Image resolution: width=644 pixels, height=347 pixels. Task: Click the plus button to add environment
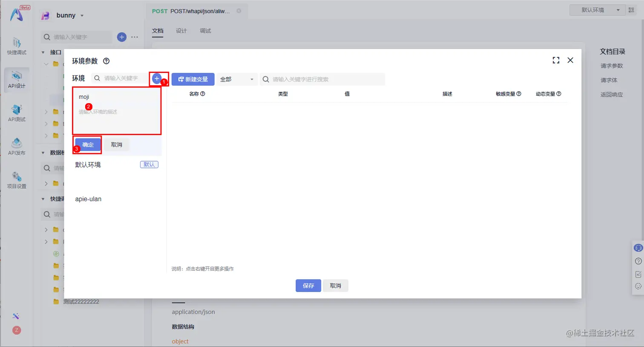(157, 78)
